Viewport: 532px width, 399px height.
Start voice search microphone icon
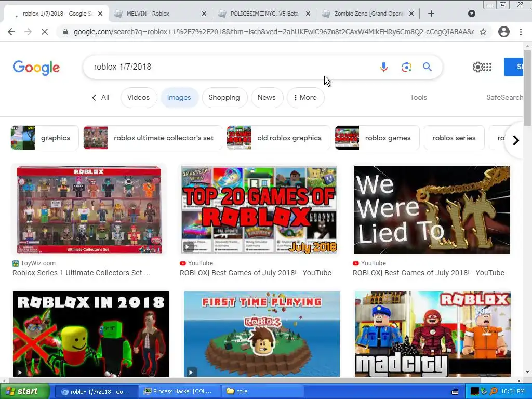384,67
